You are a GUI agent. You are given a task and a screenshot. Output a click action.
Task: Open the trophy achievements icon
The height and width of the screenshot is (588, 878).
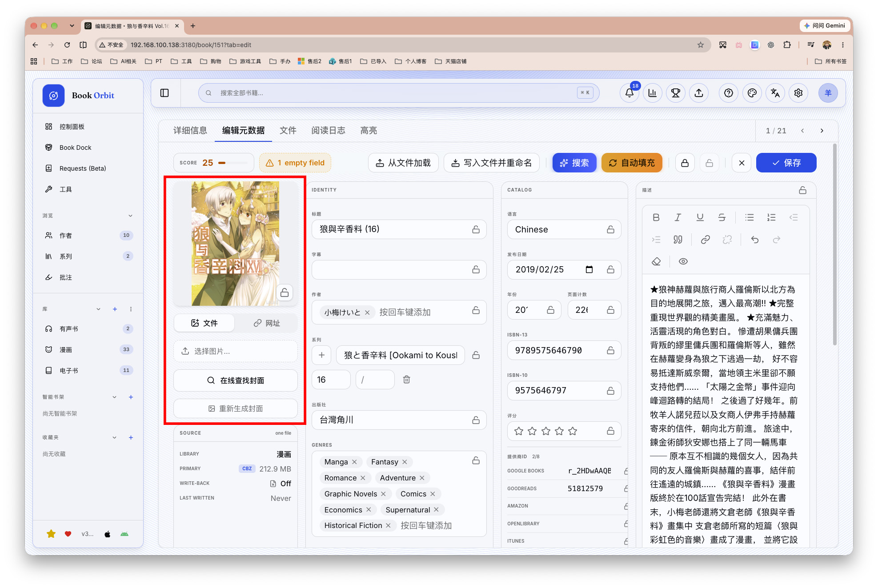676,93
